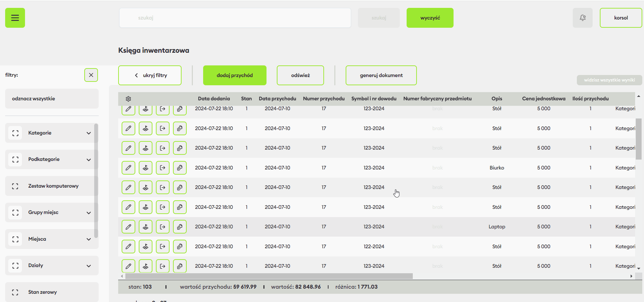
Task: Click the dodaj przychód button
Action: tap(235, 75)
